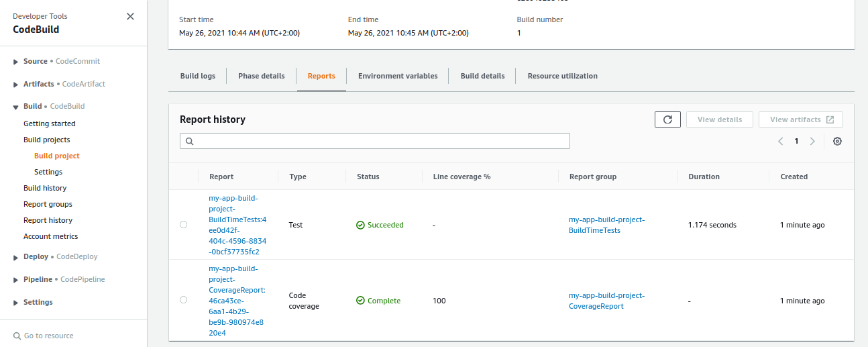Collapse the Build CodeBuild section

pos(16,107)
